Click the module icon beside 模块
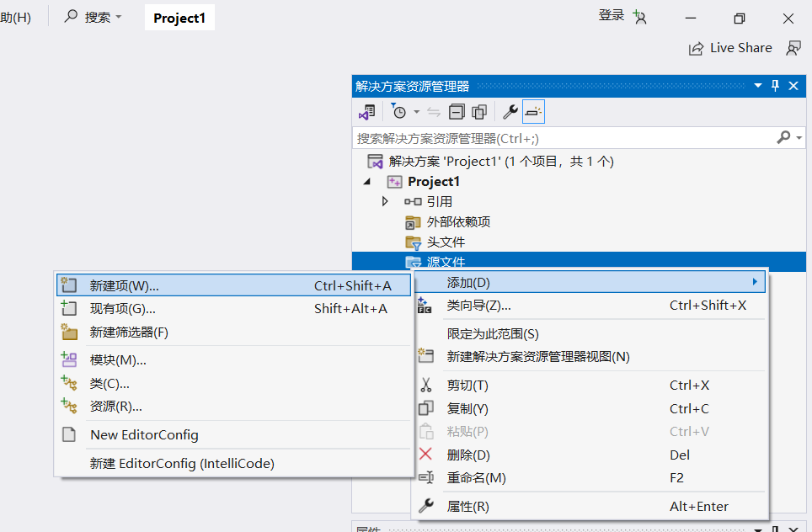Image resolution: width=812 pixels, height=532 pixels. (x=69, y=359)
